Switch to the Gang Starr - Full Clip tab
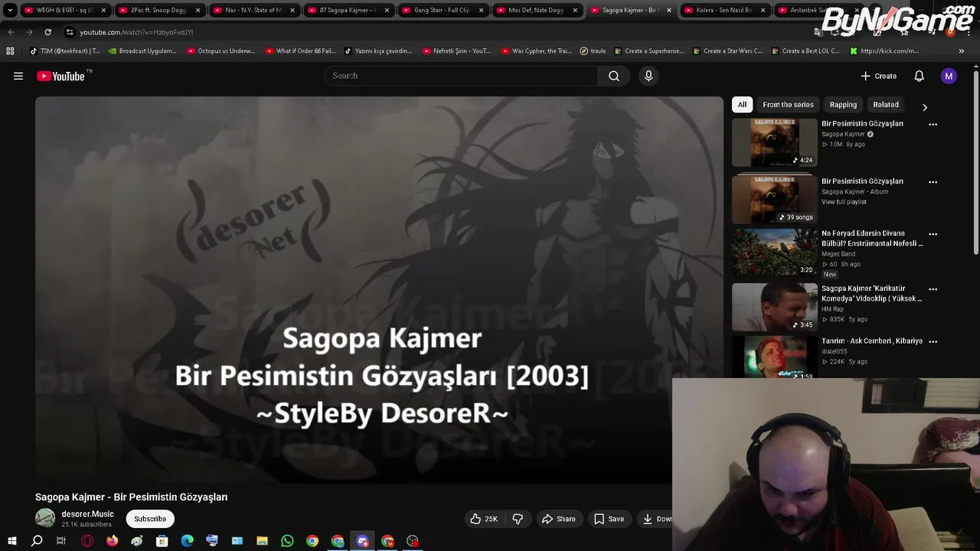The image size is (980, 551). coord(441,10)
